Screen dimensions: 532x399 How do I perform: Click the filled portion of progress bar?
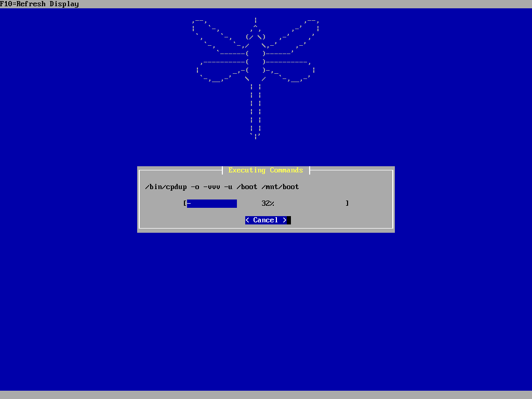(x=212, y=204)
